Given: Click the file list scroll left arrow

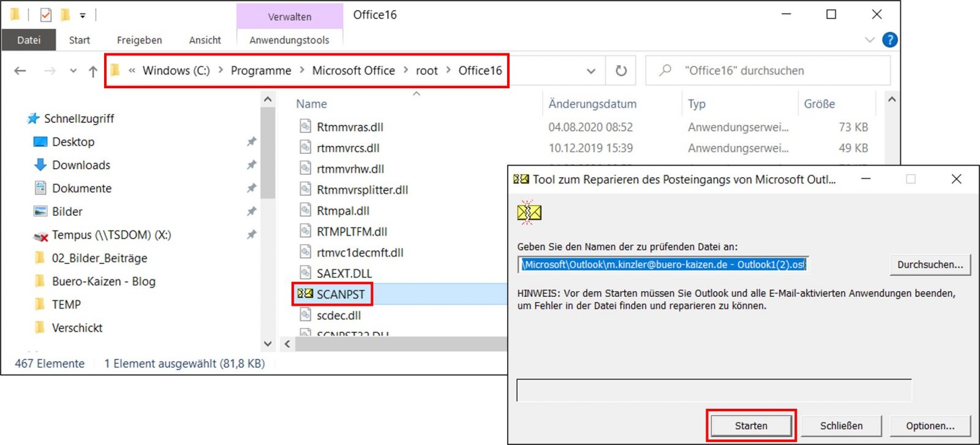Looking at the screenshot, I should [287, 344].
